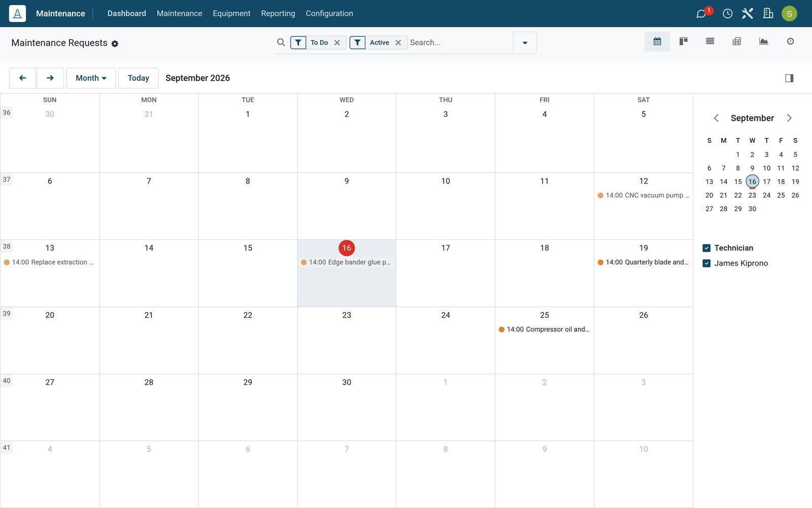Switch to pivot table view

click(x=737, y=42)
